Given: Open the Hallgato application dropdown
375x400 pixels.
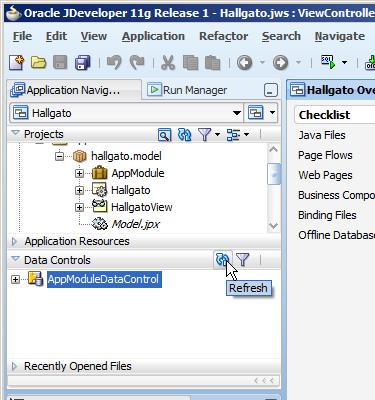Looking at the screenshot, I should pos(237,113).
